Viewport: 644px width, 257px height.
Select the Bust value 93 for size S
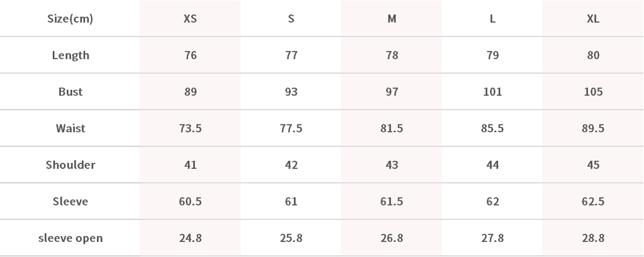pos(291,92)
